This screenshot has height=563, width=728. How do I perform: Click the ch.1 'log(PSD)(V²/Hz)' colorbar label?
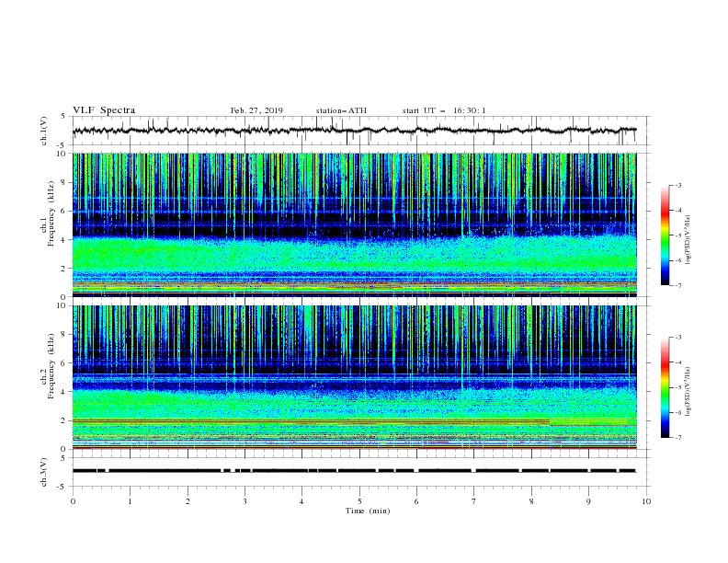pos(688,240)
